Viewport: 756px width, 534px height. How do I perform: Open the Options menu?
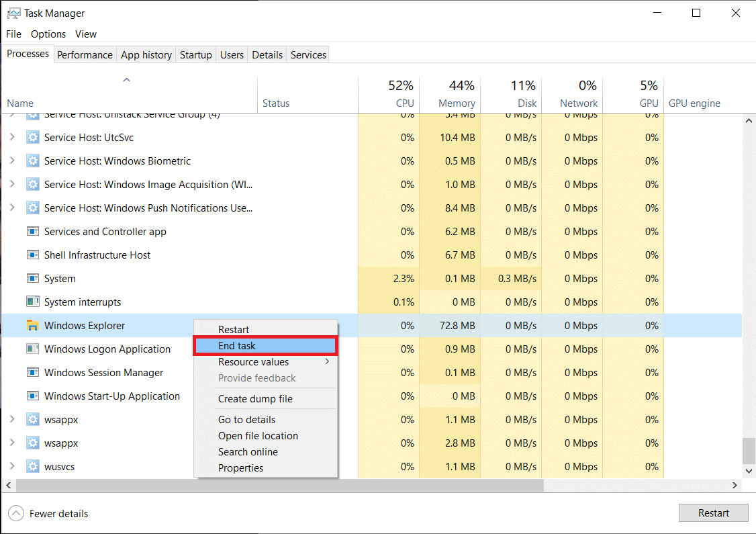click(x=48, y=34)
